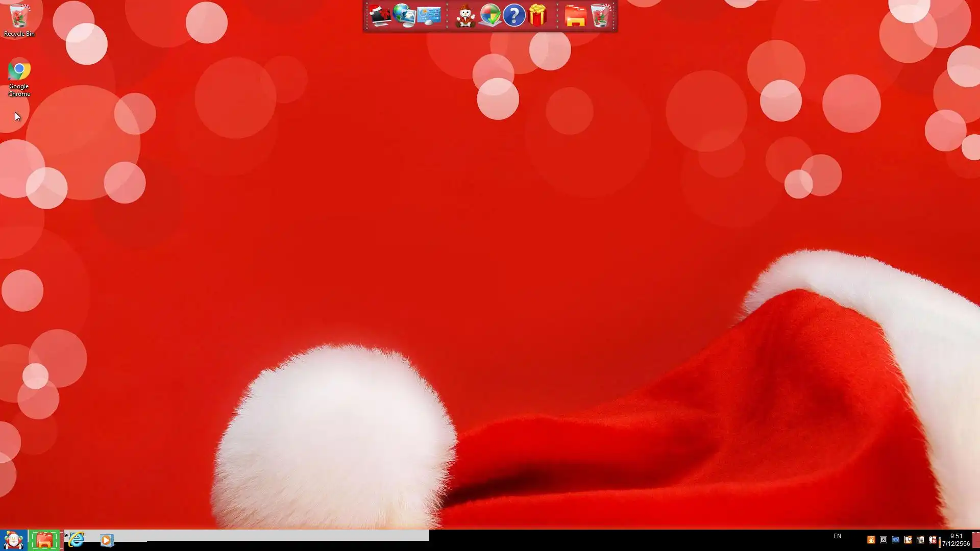Open the blue question mark Help icon
The image size is (980, 551).
(514, 16)
